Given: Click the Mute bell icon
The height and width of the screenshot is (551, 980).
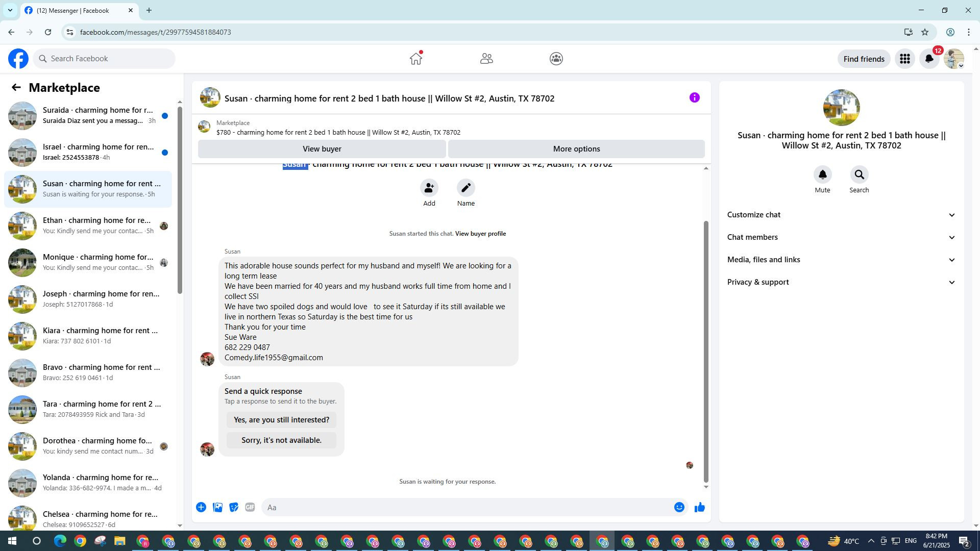Looking at the screenshot, I should click(x=822, y=175).
